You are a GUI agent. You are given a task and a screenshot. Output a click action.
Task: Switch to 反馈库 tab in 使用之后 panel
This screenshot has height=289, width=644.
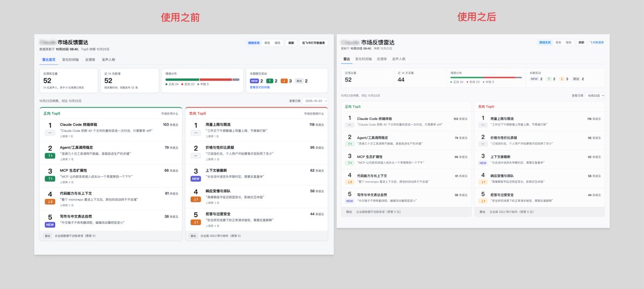point(382,59)
